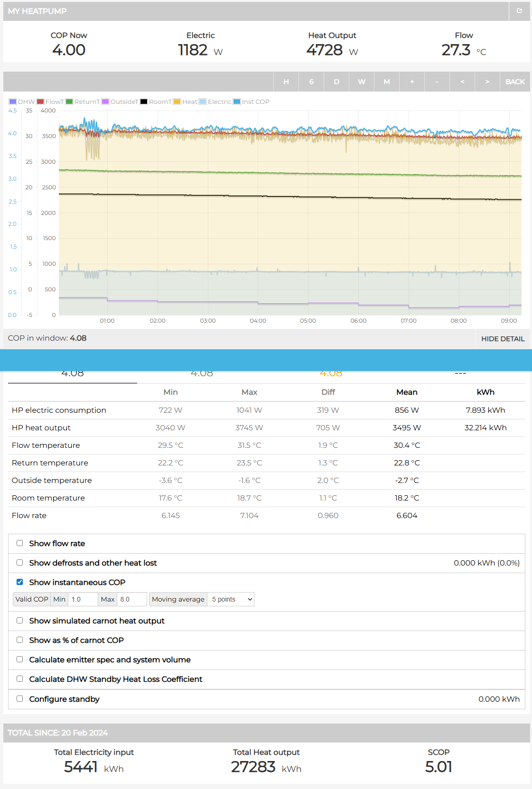Switch graph to day (D) view
Viewport: 532px width, 789px height.
pyautogui.click(x=336, y=82)
